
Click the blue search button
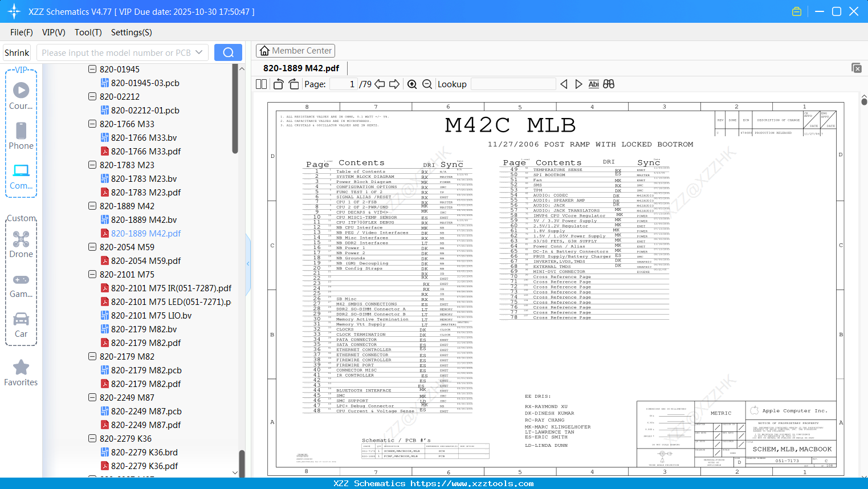228,52
